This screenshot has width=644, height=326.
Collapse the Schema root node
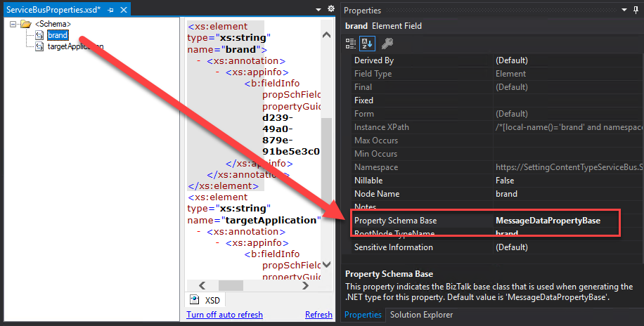click(x=14, y=24)
